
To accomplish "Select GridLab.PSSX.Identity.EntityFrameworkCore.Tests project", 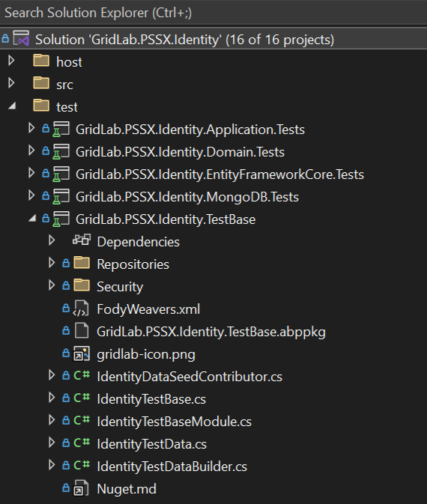I will click(x=219, y=174).
